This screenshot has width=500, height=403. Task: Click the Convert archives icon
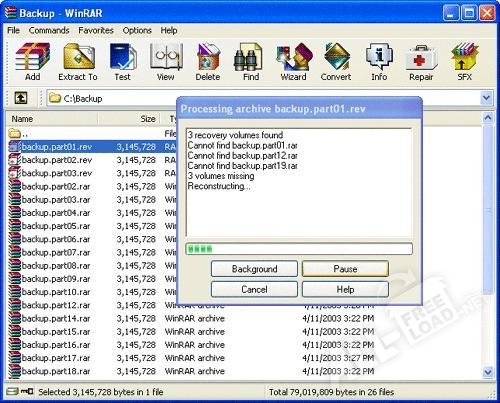click(336, 62)
